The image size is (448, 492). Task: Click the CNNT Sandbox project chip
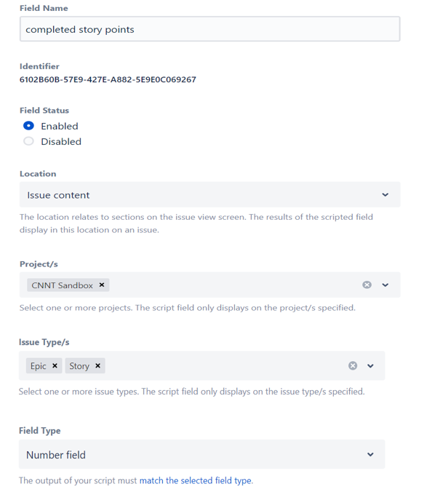pos(62,285)
